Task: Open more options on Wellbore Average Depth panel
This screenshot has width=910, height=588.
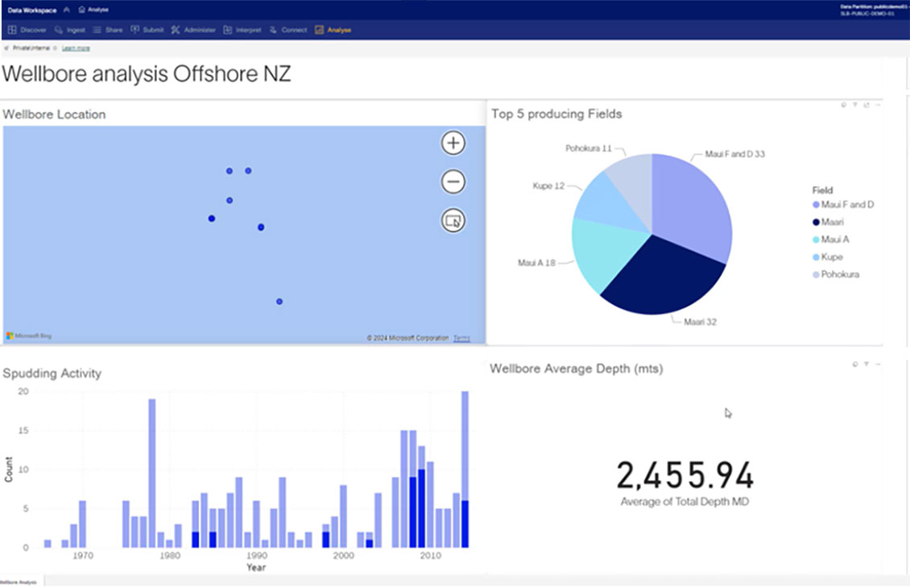Action: click(x=878, y=363)
